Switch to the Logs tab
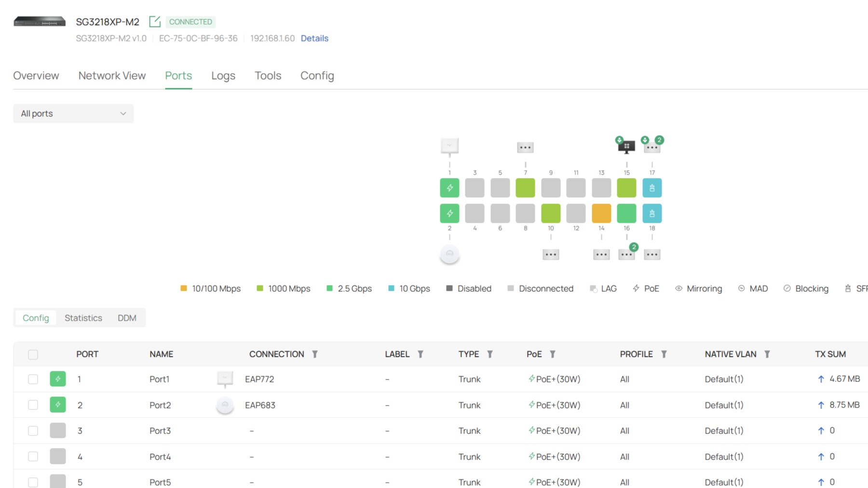This screenshot has height=488, width=868. tap(223, 76)
